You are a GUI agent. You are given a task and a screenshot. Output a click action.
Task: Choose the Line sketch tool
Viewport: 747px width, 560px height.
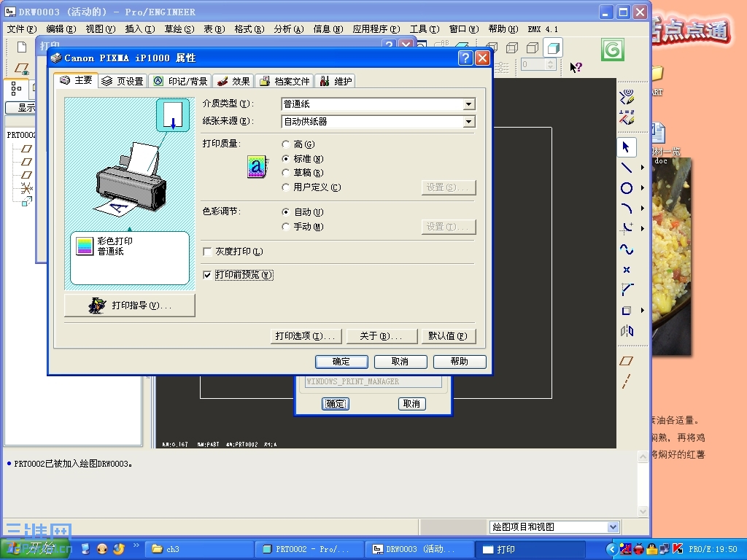(626, 167)
